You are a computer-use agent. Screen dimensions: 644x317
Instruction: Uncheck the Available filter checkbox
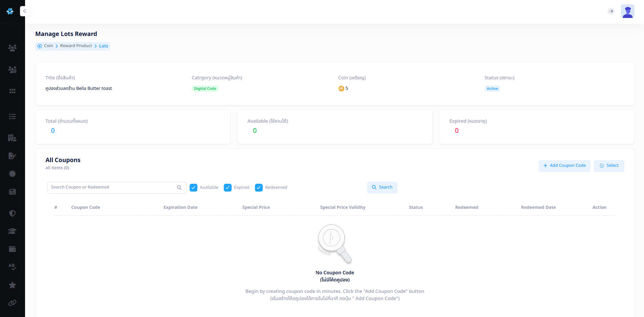(x=193, y=187)
